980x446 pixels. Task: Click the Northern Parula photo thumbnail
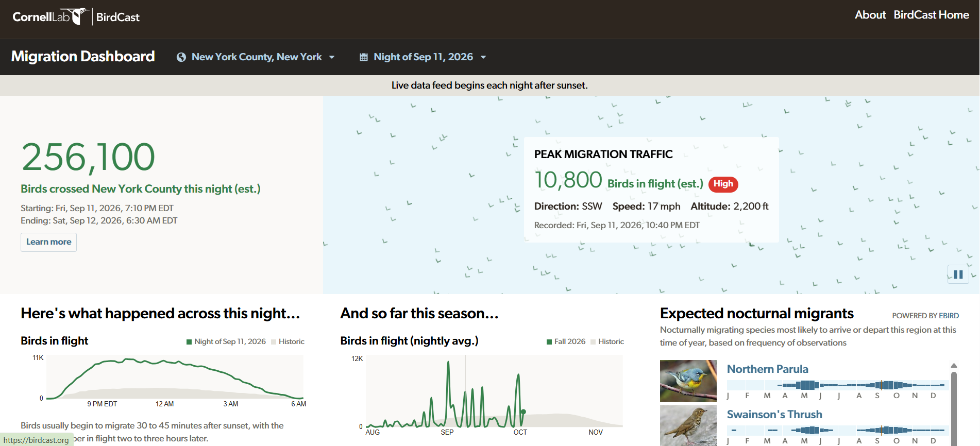[x=688, y=381]
